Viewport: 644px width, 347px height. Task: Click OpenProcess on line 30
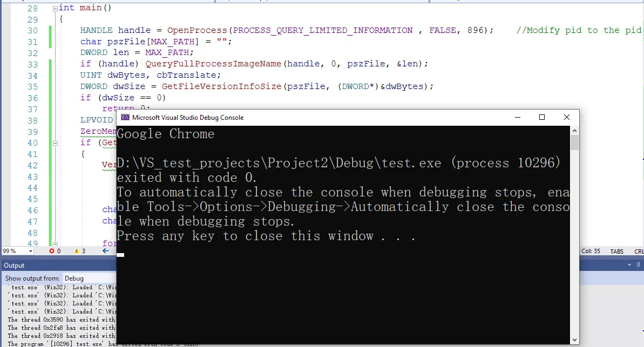(x=196, y=30)
